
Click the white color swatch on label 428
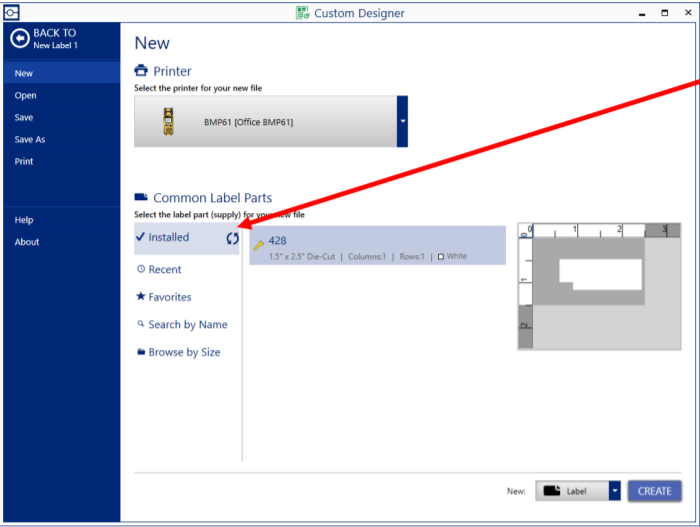click(x=441, y=257)
